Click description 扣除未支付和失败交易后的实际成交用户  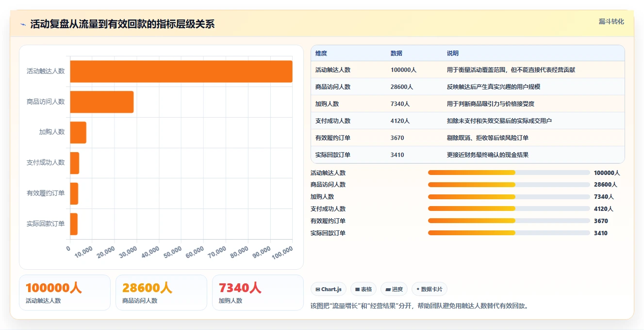(499, 121)
